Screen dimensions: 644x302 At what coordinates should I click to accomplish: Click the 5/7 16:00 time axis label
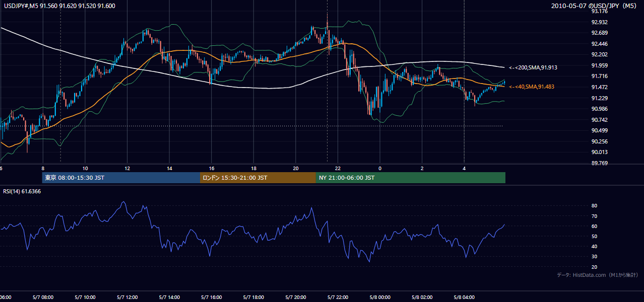point(212,297)
